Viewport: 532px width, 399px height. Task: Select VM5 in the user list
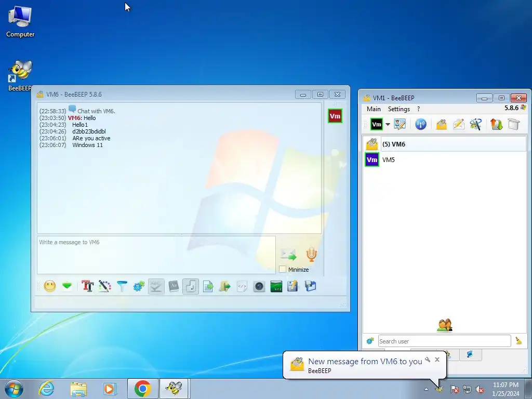445,160
